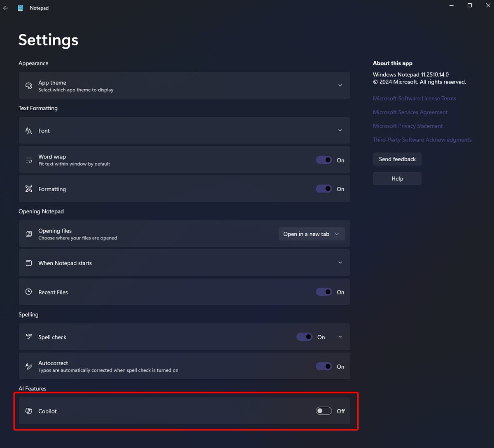The image size is (494, 448).
Task: Expand the Font settings chevron
Action: click(x=340, y=130)
